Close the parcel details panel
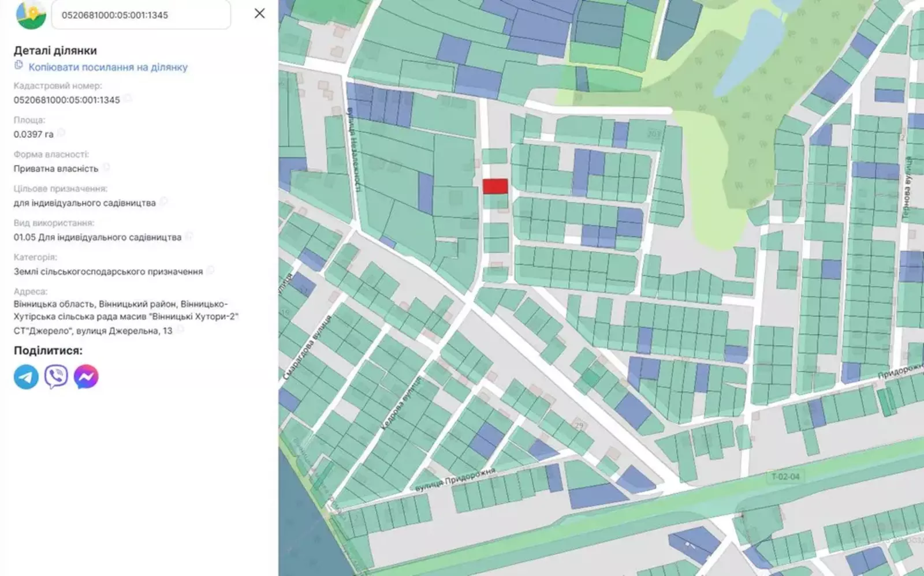 coord(259,13)
